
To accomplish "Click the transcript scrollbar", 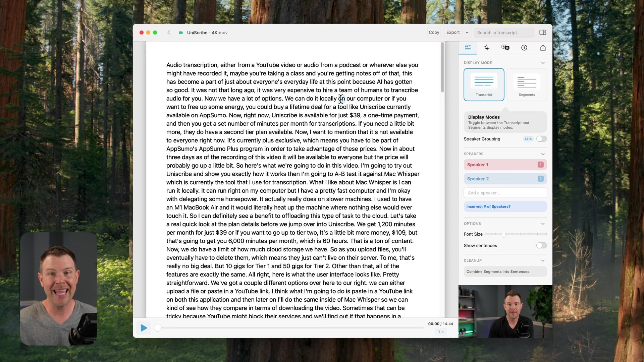I will (442, 67).
